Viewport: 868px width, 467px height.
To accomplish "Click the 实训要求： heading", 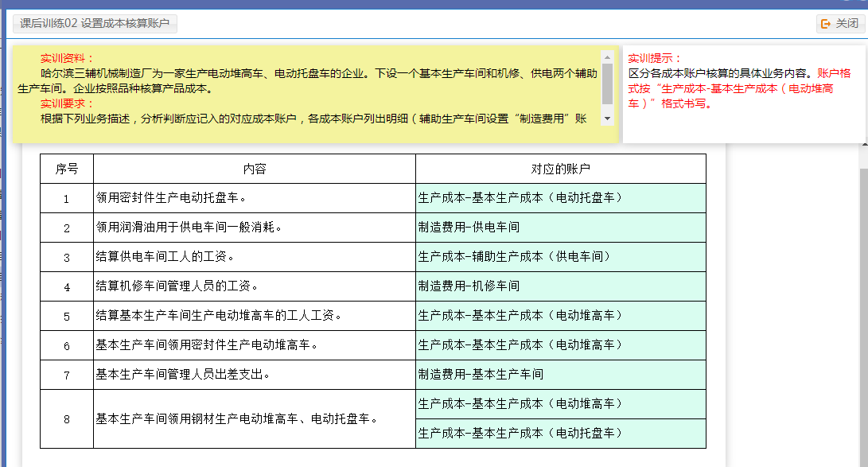I will (68, 103).
